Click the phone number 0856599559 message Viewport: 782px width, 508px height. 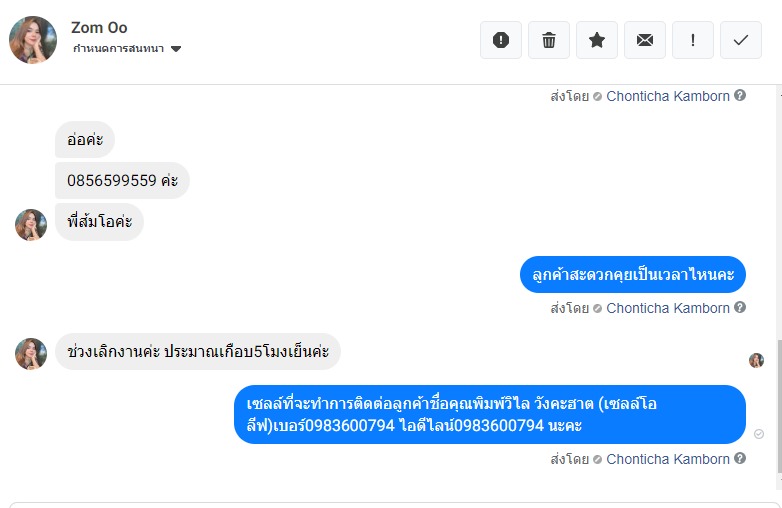[x=122, y=181]
